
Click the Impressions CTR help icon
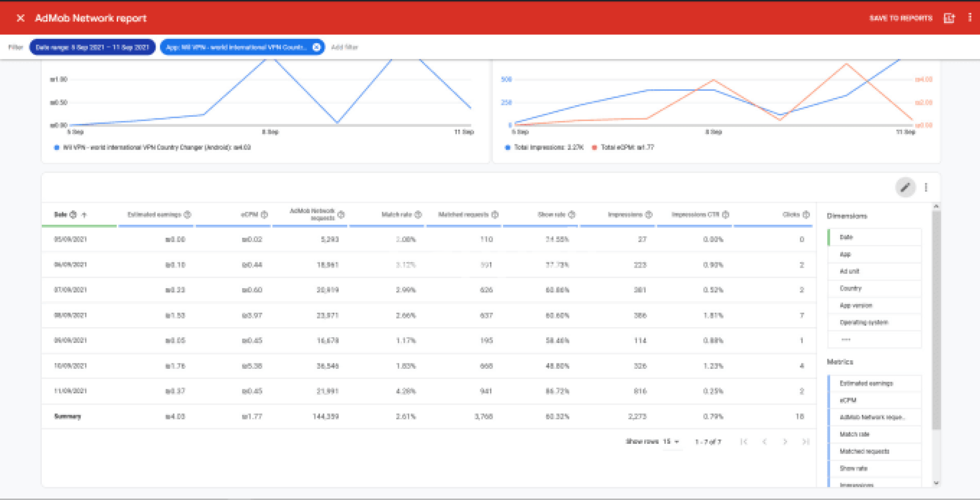tap(725, 215)
